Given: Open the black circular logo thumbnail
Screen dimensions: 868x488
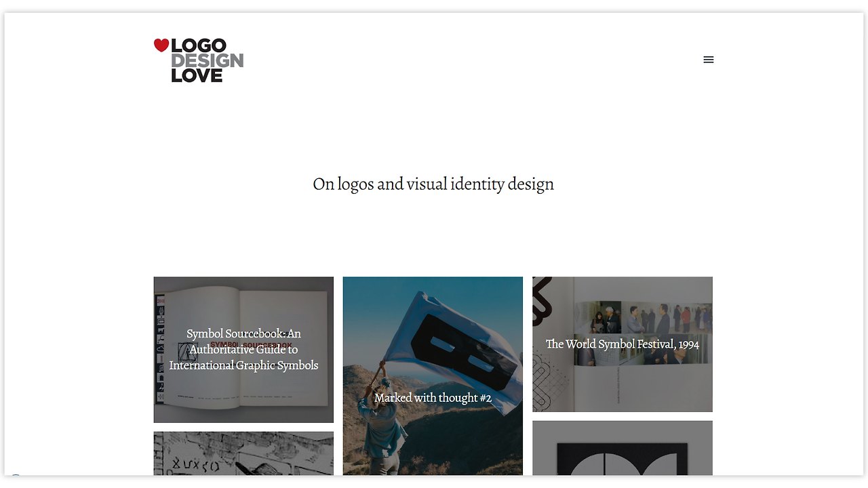Looking at the screenshot, I should (x=623, y=448).
